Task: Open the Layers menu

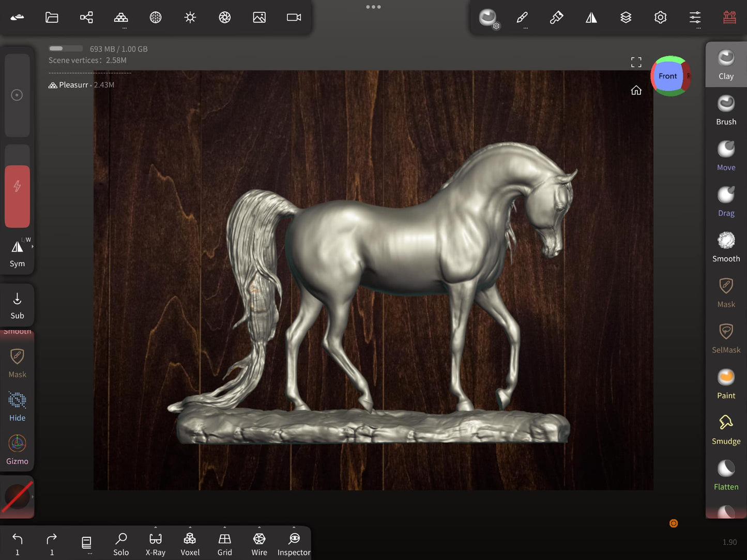Action: [x=626, y=18]
